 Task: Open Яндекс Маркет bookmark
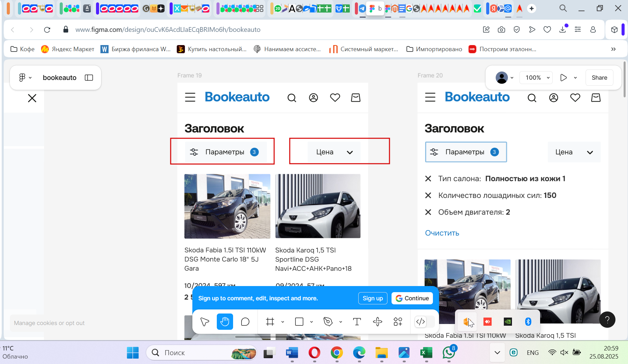pos(68,49)
